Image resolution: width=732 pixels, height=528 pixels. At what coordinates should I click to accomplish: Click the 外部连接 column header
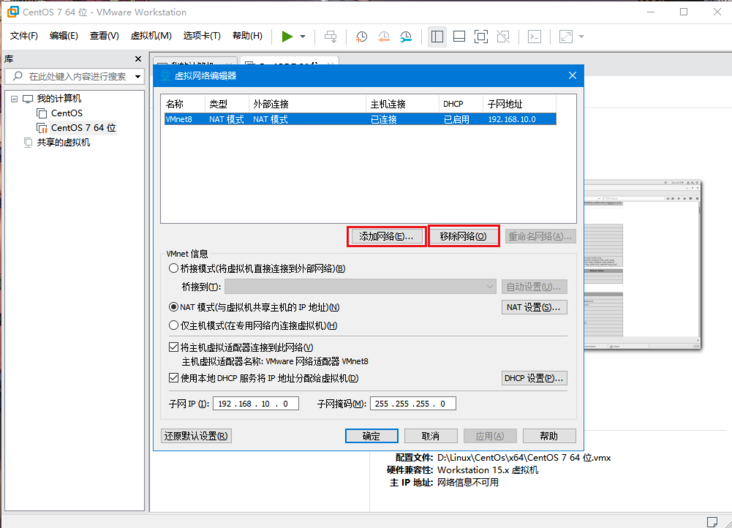tap(307, 104)
